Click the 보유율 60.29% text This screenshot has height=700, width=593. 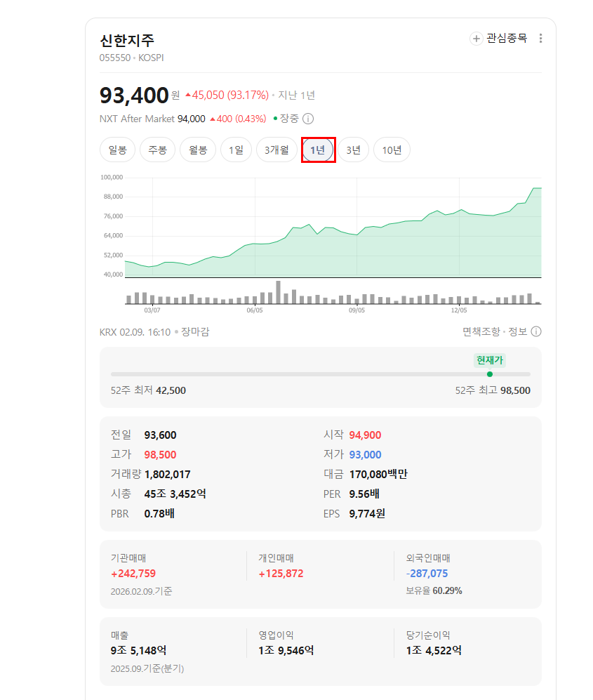tap(434, 591)
